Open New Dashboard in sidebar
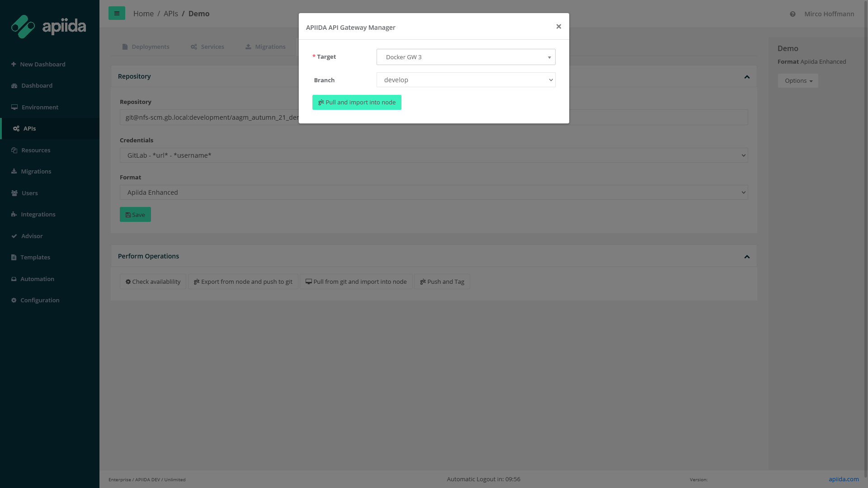The height and width of the screenshot is (488, 868). click(x=50, y=64)
